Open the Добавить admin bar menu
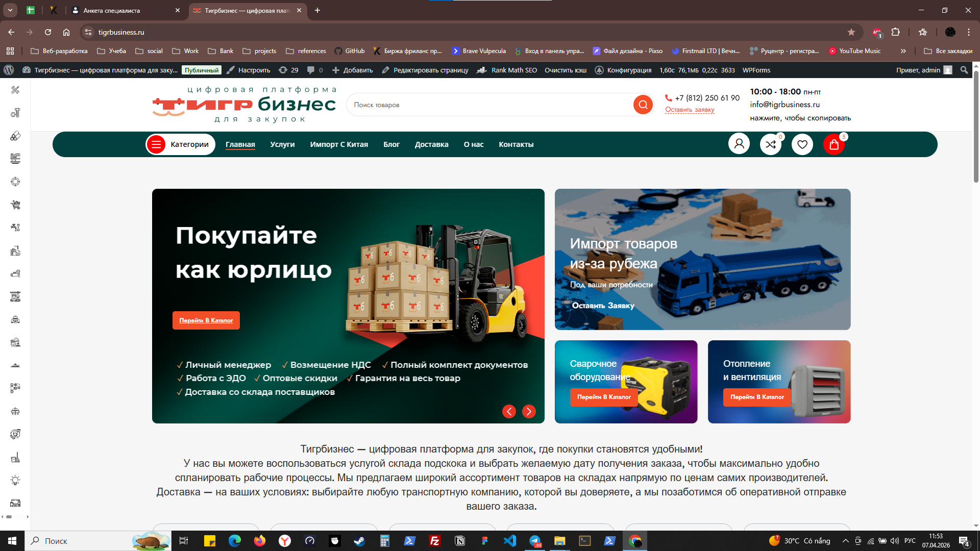Screen dimensions: 980x551 [x=353, y=70]
